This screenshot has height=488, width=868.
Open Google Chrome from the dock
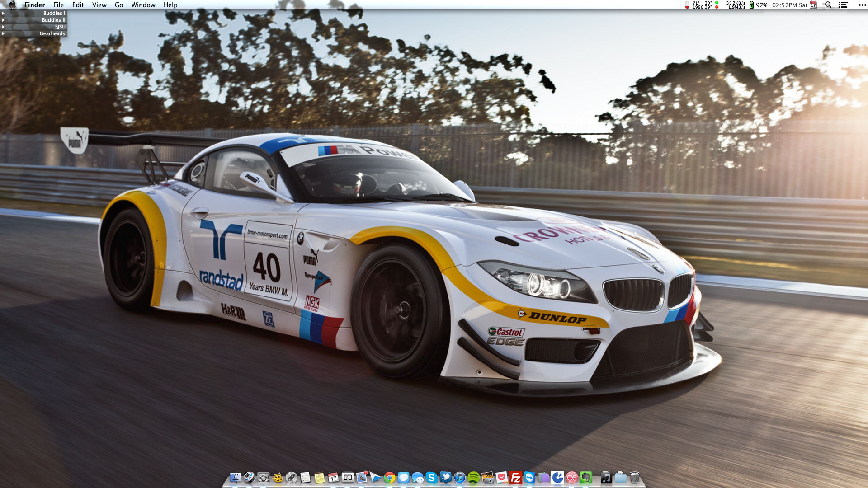tap(390, 478)
